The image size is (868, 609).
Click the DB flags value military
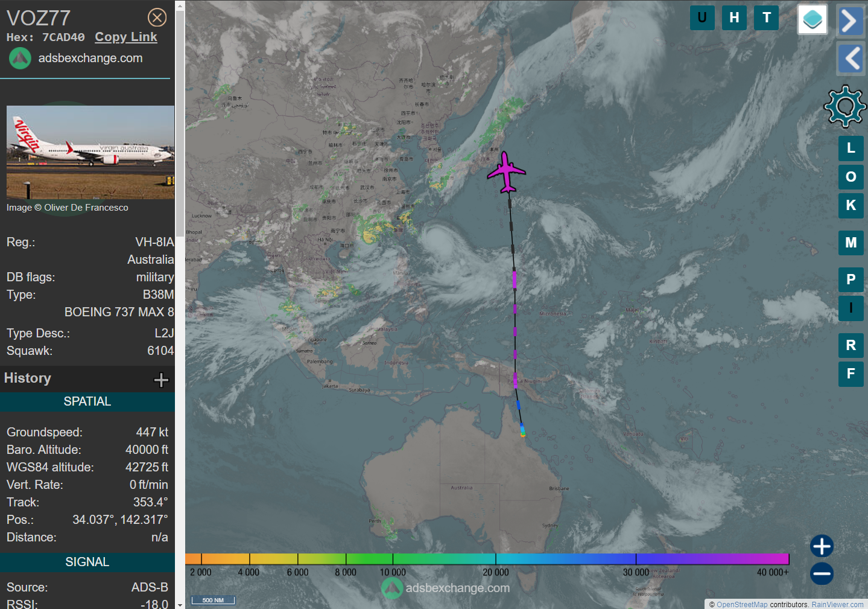[x=155, y=277]
